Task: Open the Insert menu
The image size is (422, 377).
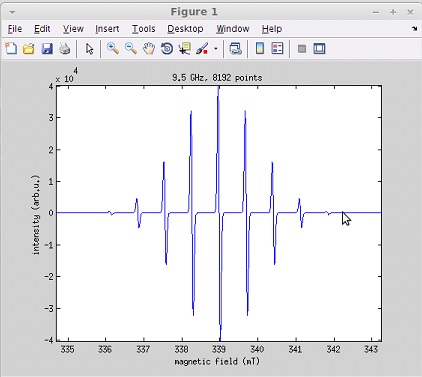Action: point(107,29)
